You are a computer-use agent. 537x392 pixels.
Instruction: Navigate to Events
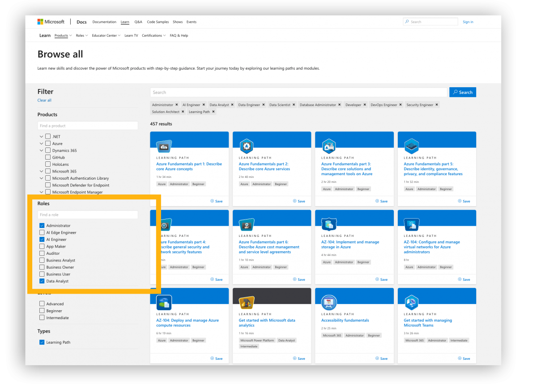click(x=192, y=22)
